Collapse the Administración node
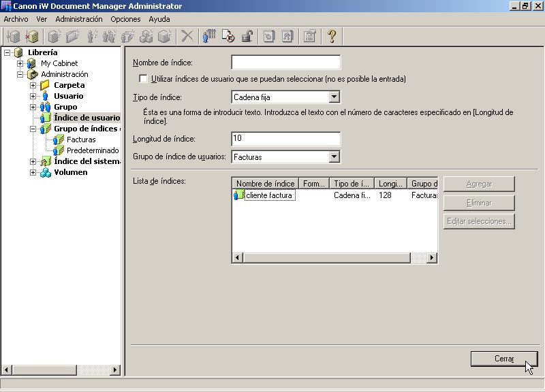 click(20, 74)
